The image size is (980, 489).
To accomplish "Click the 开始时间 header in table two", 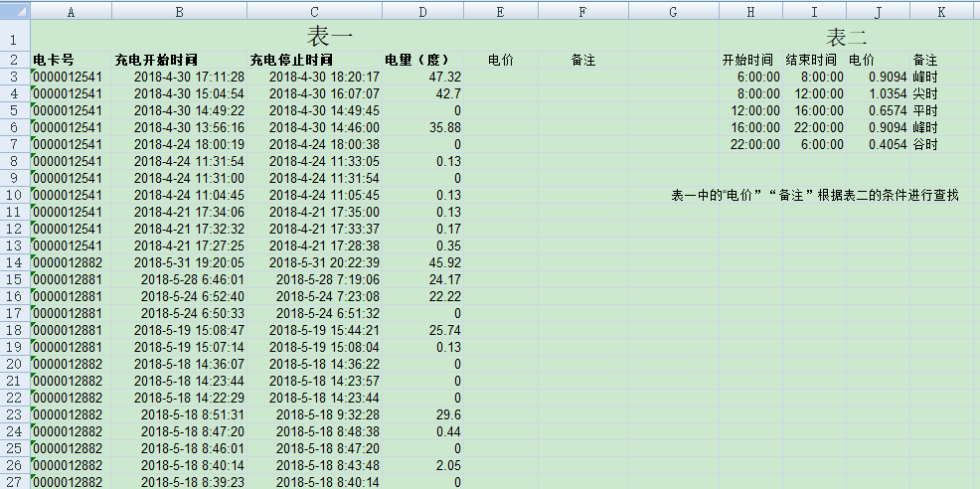I will pyautogui.click(x=750, y=60).
